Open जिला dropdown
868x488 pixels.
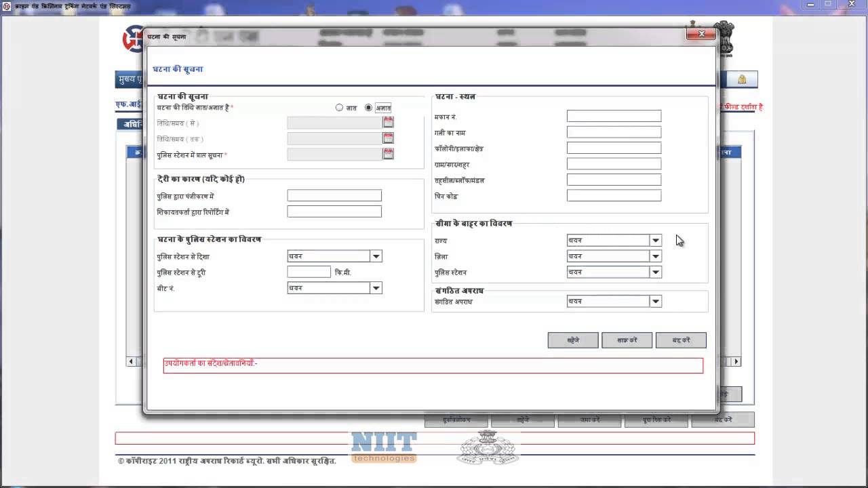pyautogui.click(x=655, y=256)
